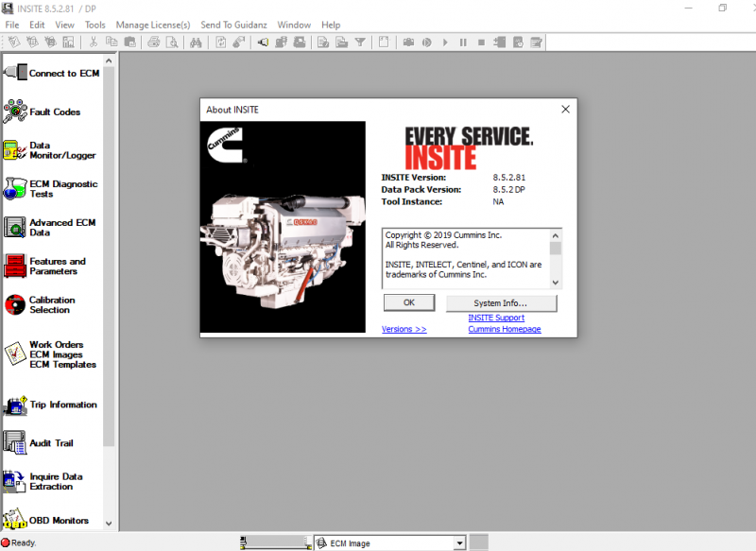Click the System Info... button
The image size is (756, 551).
point(501,302)
